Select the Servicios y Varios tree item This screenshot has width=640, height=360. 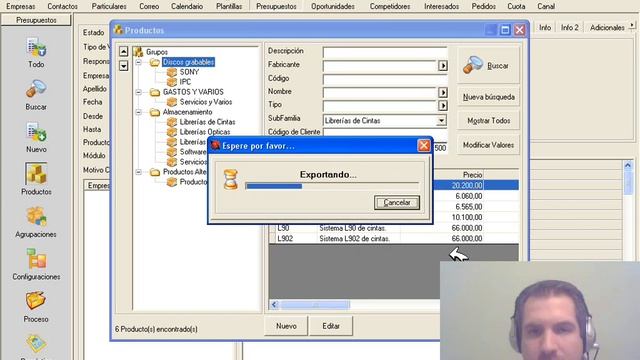tap(206, 102)
